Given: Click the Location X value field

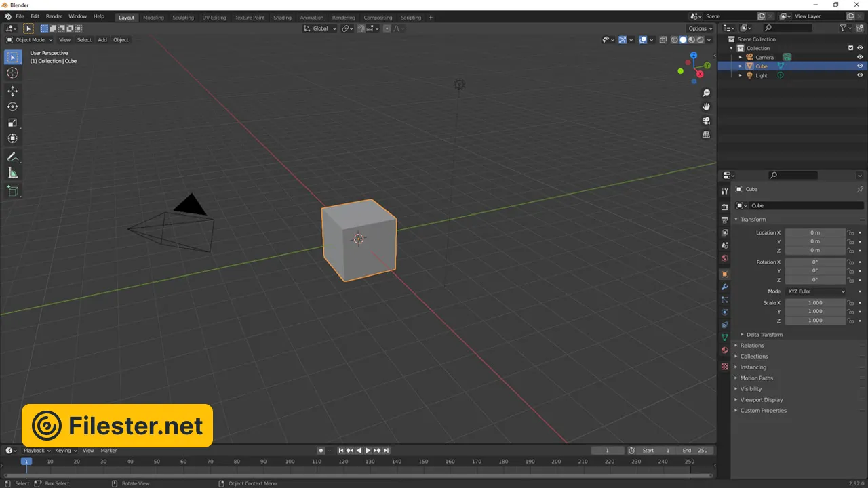Looking at the screenshot, I should coord(815,232).
